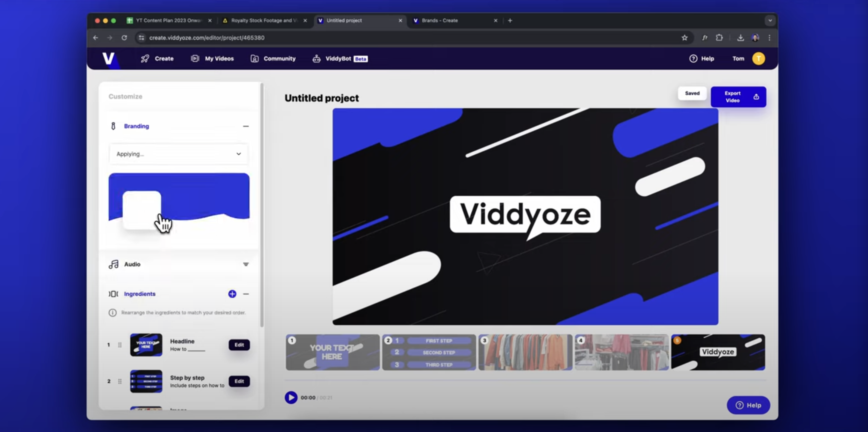Collapse the Branding section

pos(246,126)
